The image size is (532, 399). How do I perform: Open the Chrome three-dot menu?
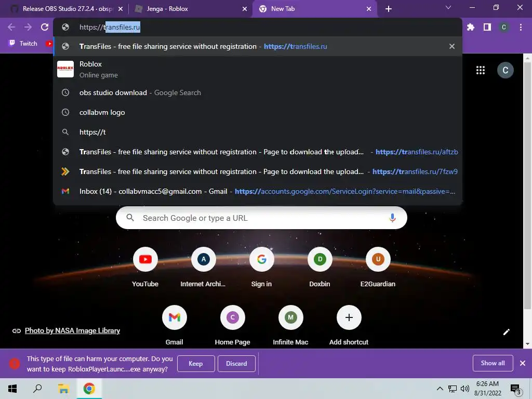(x=521, y=27)
